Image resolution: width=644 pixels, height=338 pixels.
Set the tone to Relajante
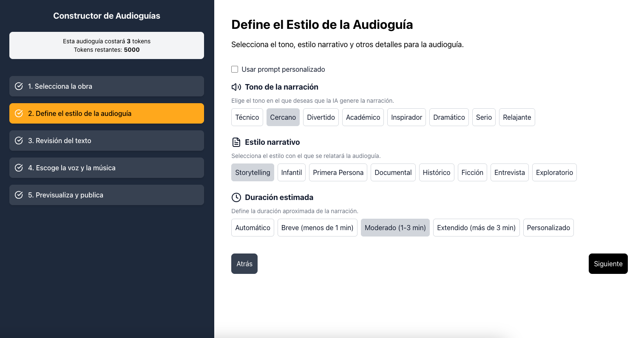[x=517, y=117]
